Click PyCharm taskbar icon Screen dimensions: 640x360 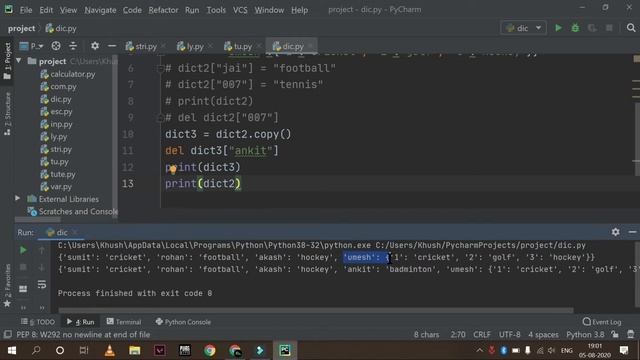[285, 350]
